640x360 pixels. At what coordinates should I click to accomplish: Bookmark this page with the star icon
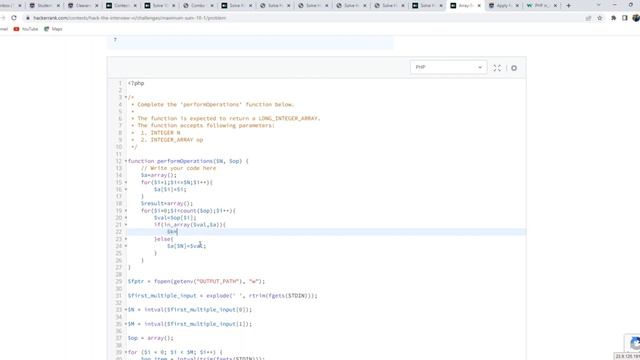pyautogui.click(x=600, y=18)
